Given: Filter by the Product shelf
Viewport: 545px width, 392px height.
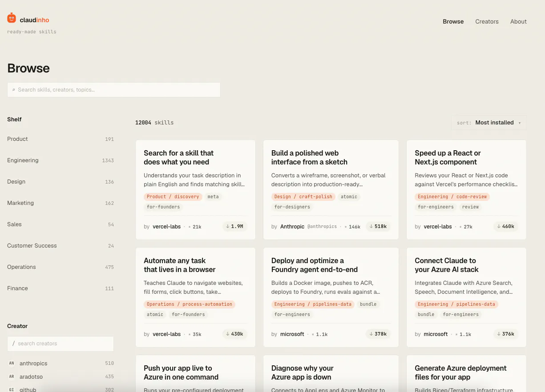Looking at the screenshot, I should point(61,139).
